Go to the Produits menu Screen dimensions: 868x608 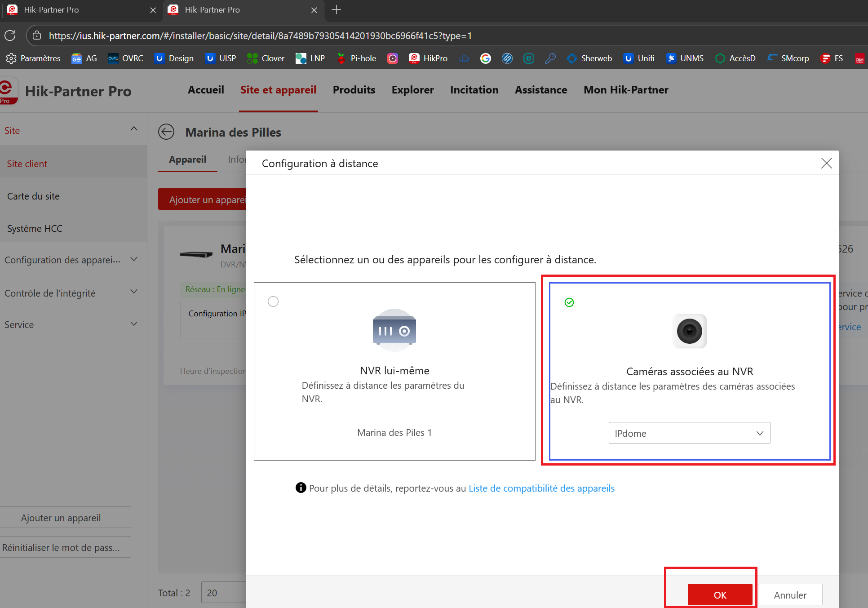pyautogui.click(x=354, y=90)
